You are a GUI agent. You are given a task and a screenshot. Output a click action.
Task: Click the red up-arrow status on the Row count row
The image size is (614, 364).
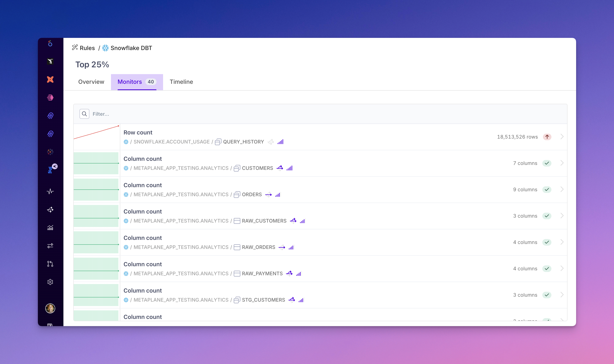[x=547, y=137]
